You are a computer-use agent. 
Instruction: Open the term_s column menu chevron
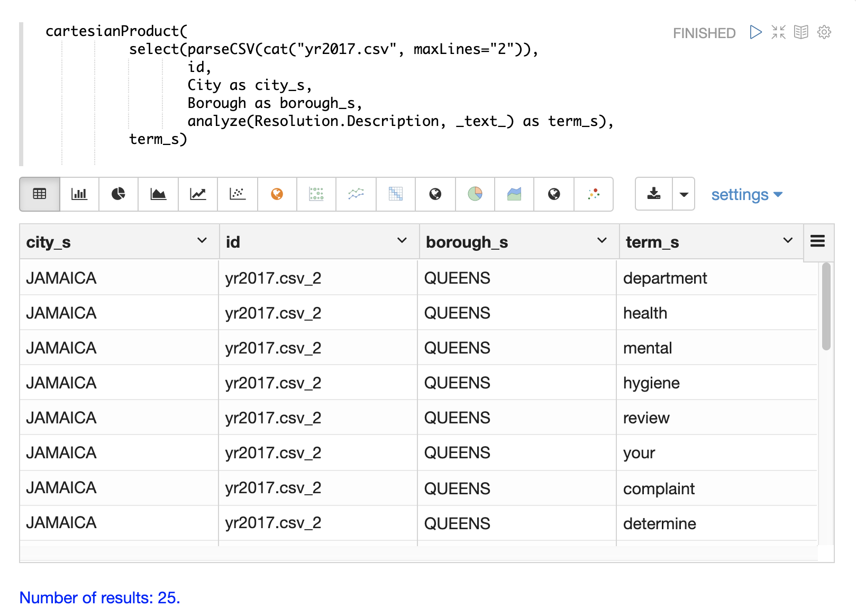click(788, 241)
